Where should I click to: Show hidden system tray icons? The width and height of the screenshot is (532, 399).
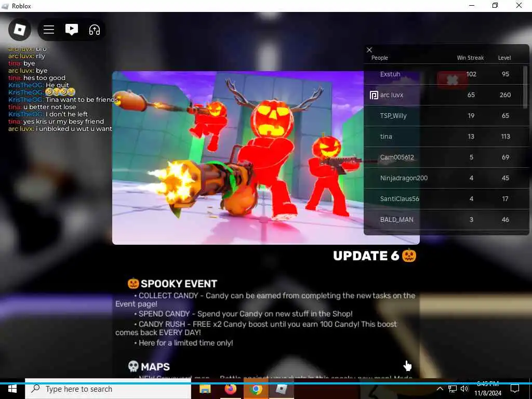(440, 389)
